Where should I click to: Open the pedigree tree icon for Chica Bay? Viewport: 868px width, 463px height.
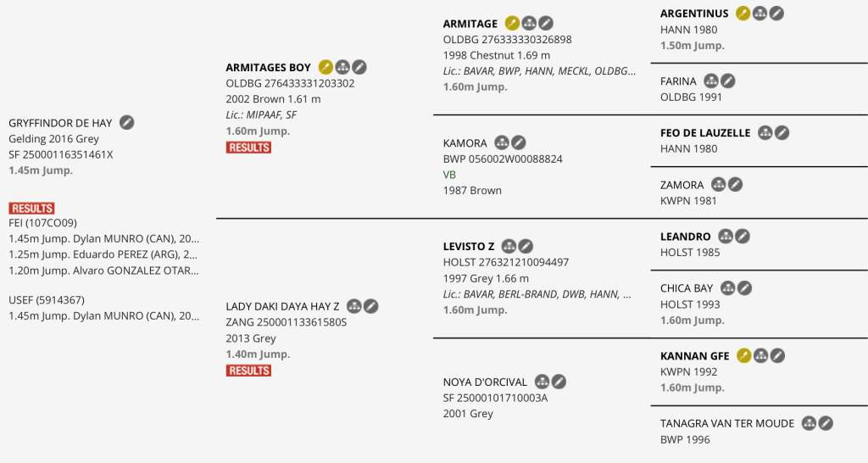[727, 288]
